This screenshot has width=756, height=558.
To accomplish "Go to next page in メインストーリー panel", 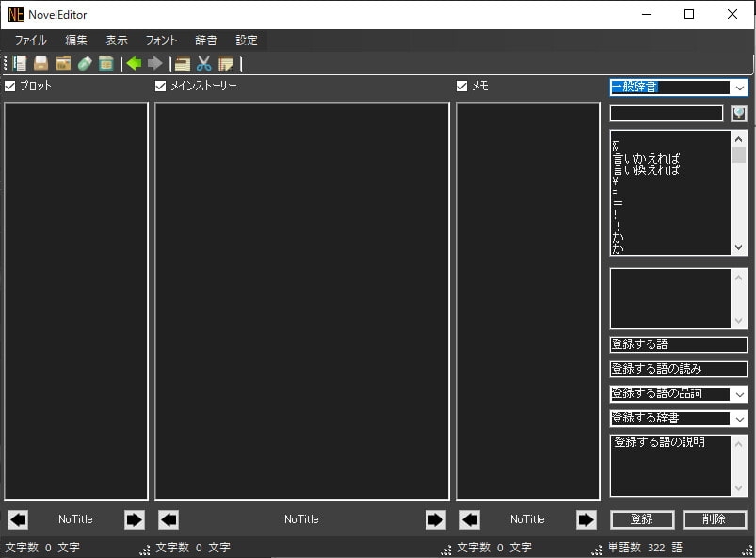I will (435, 519).
